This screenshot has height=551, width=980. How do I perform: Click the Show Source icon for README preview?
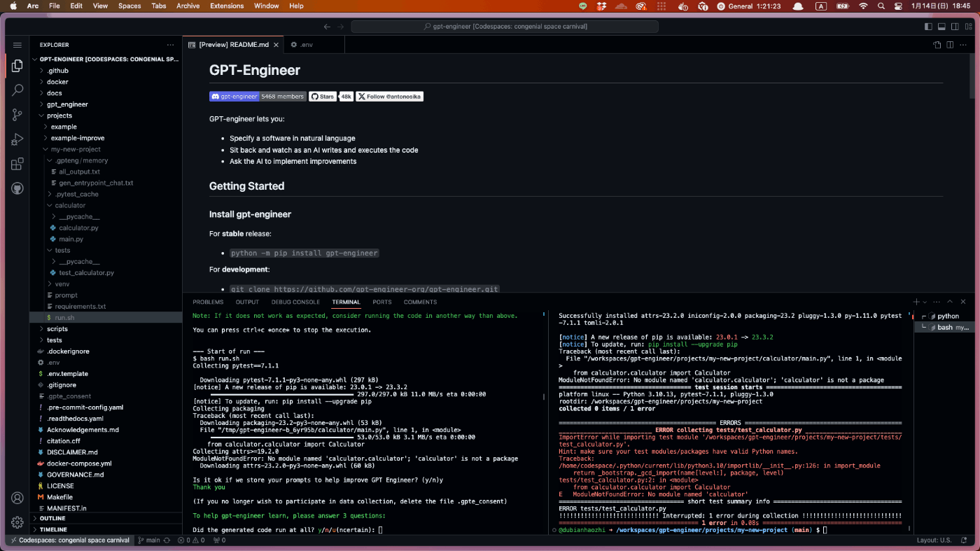(937, 45)
